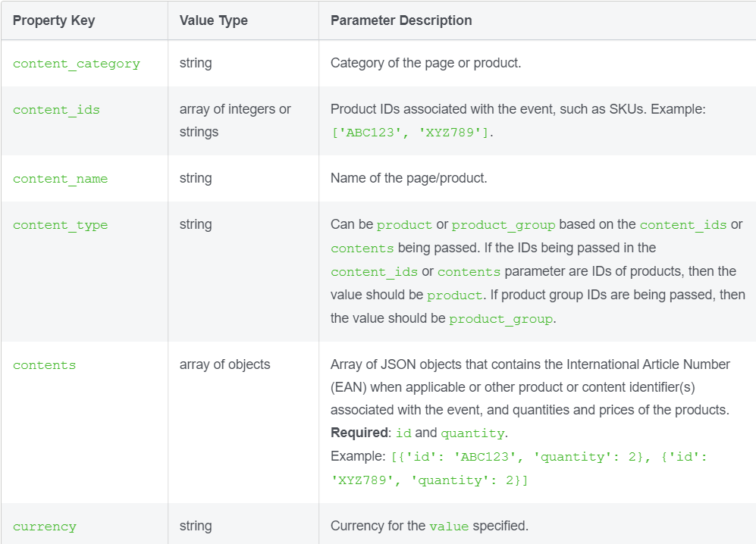Click the content_category property key
Image resolution: width=756 pixels, height=544 pixels.
click(x=77, y=64)
